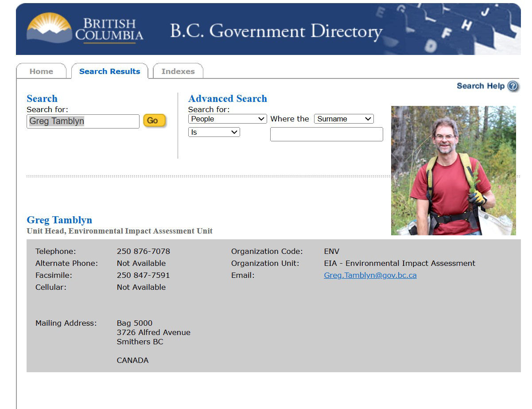
Task: Click the B.C. Government Directory banner title
Action: coord(276,31)
